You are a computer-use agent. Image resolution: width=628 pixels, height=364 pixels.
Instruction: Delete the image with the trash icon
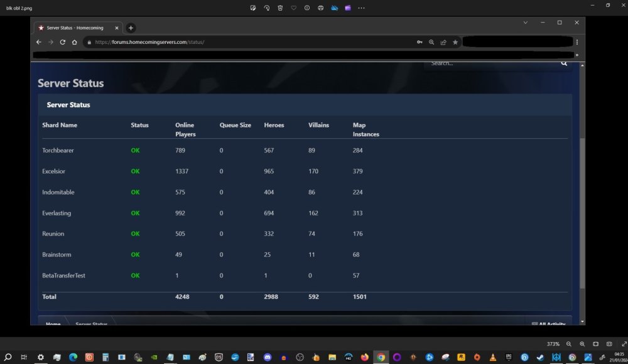[x=280, y=8]
